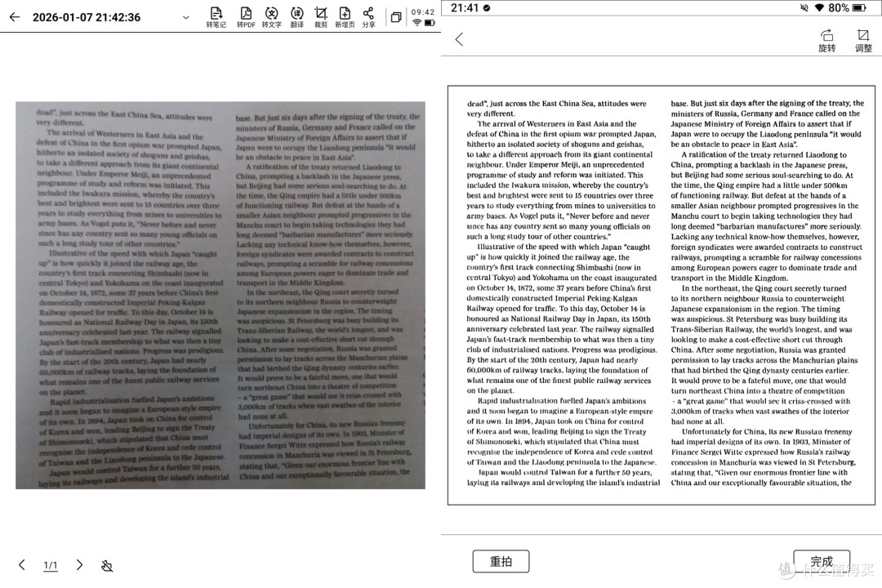
Task: Click the 21:41 status bar clock
Action: tap(464, 8)
